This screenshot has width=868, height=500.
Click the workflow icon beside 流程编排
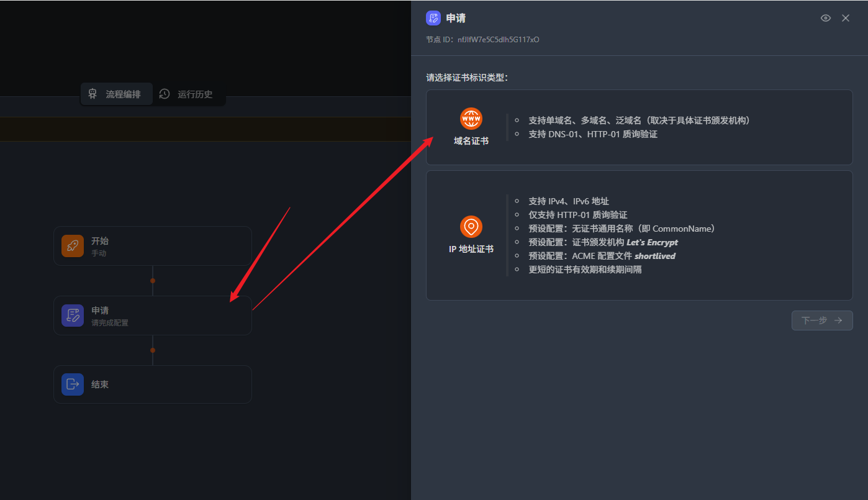coord(93,94)
